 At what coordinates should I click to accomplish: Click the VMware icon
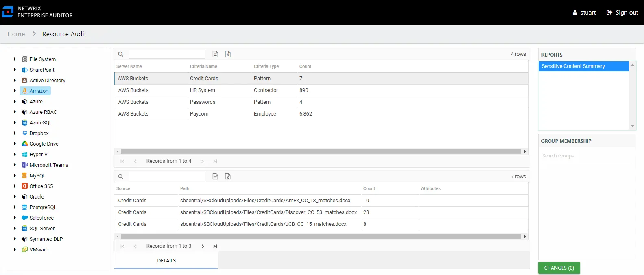tap(25, 249)
